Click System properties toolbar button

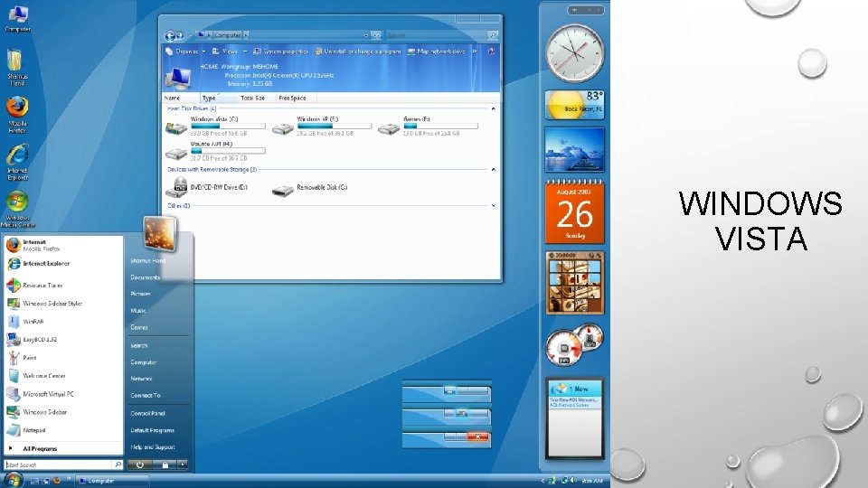280,52
